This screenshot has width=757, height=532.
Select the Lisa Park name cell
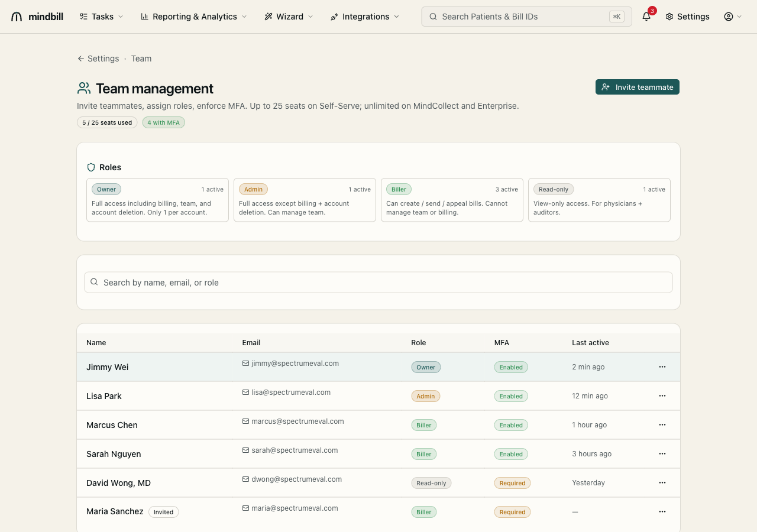[104, 396]
